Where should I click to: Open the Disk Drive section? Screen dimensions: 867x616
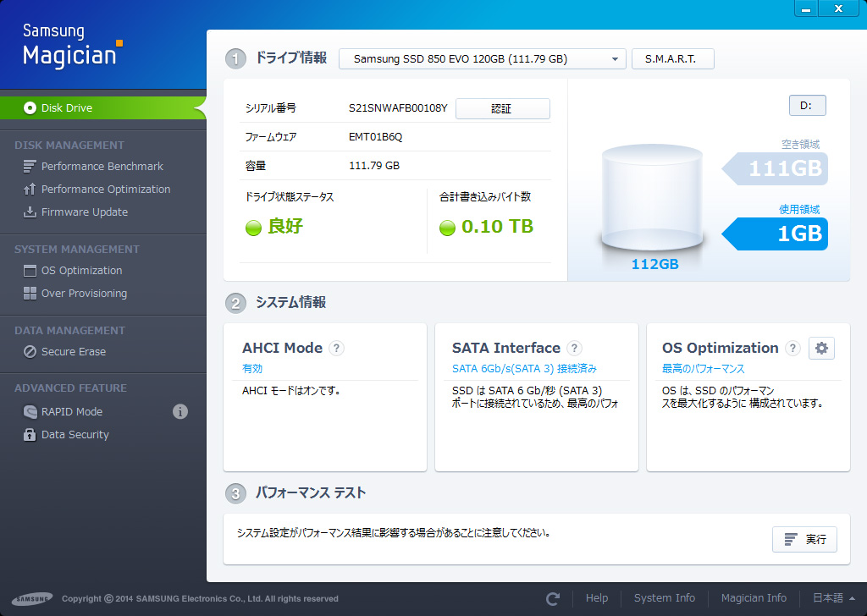pyautogui.click(x=102, y=107)
